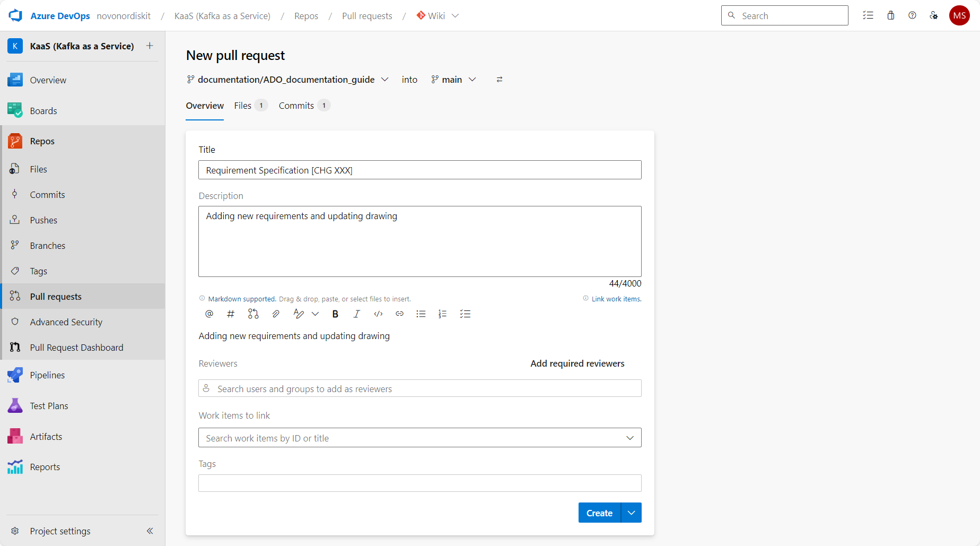Image resolution: width=980 pixels, height=546 pixels.
Task: Click the pull request mention icon in toolbar
Action: 253,314
